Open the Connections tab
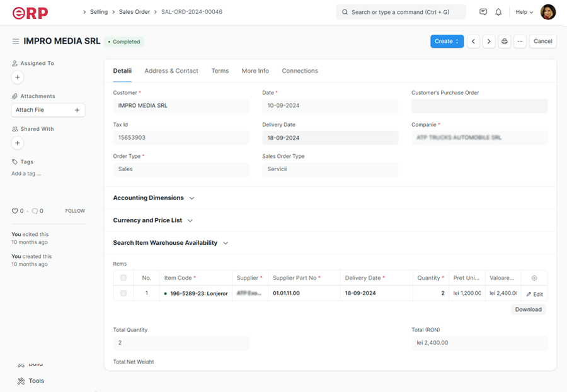This screenshot has width=567, height=392. point(300,71)
